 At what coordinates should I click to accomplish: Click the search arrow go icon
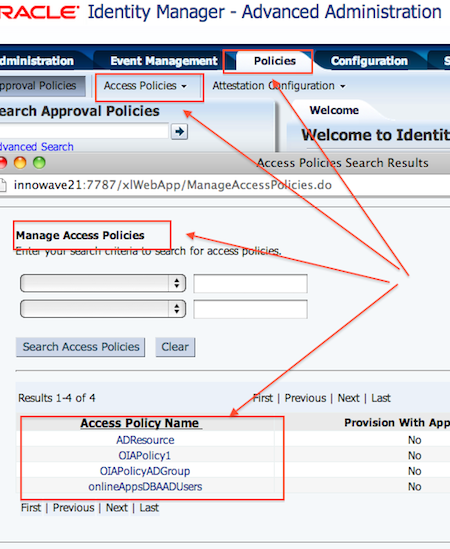click(179, 132)
